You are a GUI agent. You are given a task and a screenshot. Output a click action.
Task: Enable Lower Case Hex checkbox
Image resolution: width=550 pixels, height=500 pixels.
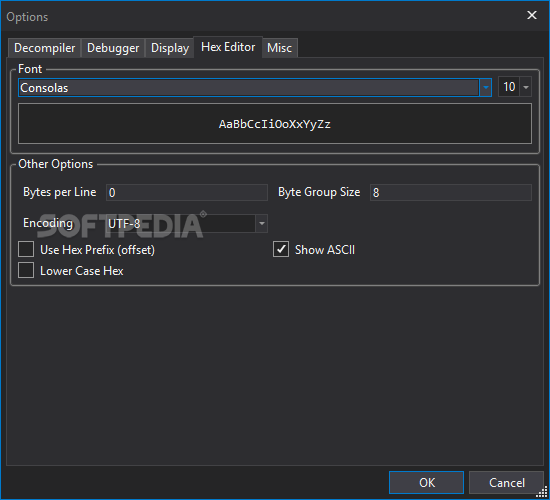[26, 271]
